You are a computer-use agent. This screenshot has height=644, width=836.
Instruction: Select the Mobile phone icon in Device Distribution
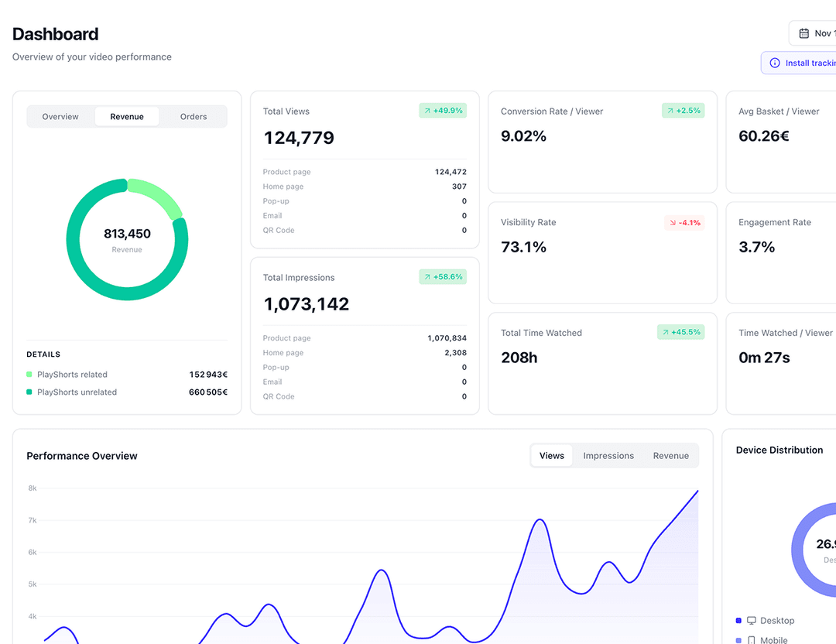click(750, 640)
